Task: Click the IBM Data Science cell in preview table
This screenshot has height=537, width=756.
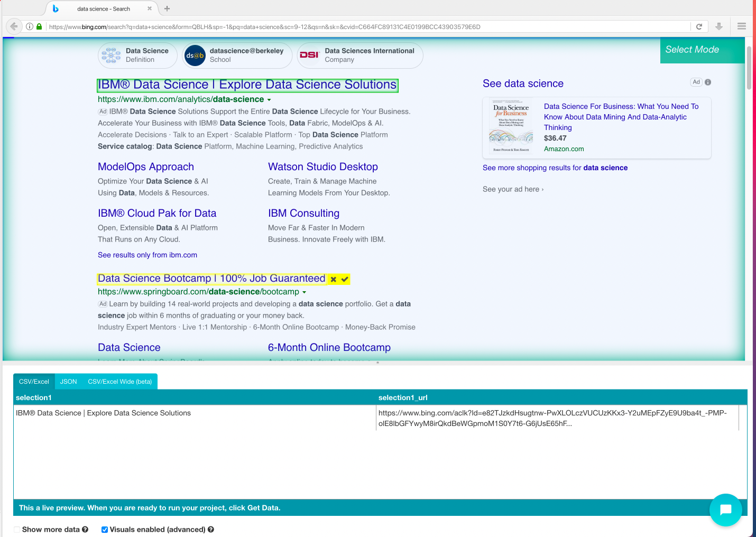Action: [195, 418]
